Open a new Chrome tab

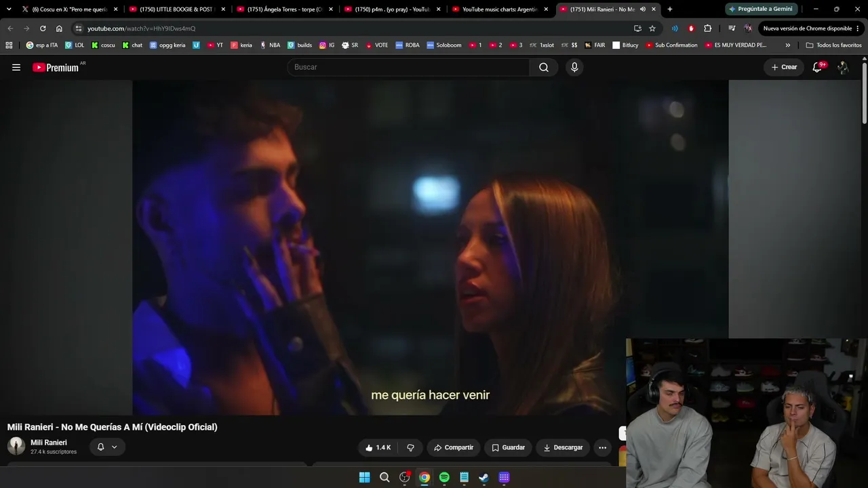[670, 9]
